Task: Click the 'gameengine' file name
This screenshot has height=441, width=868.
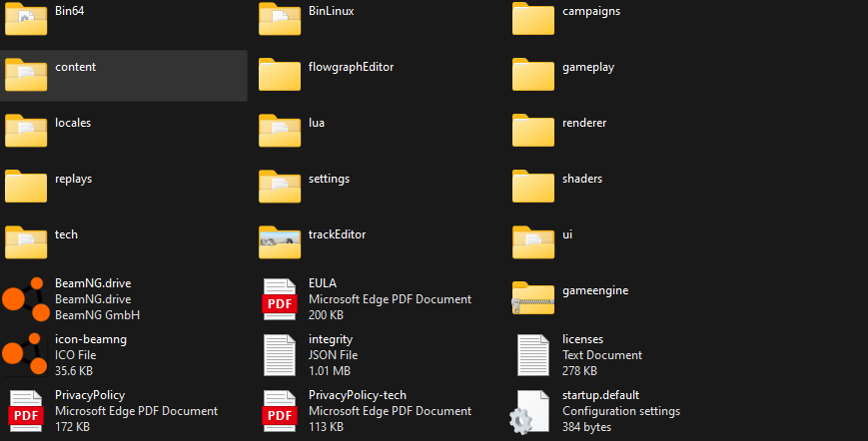Action: coord(595,290)
